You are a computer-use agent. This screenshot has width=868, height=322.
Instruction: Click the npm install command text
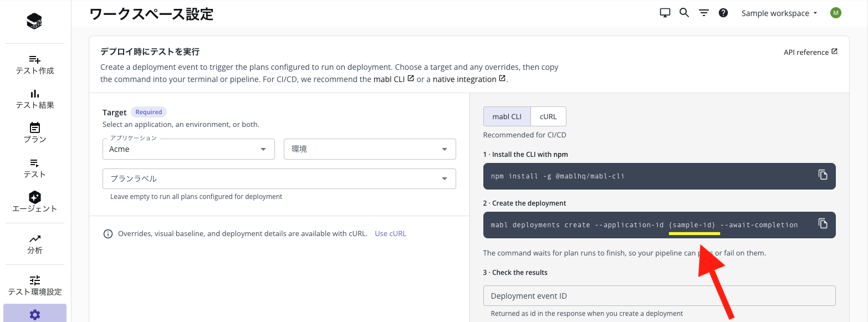[x=558, y=176]
